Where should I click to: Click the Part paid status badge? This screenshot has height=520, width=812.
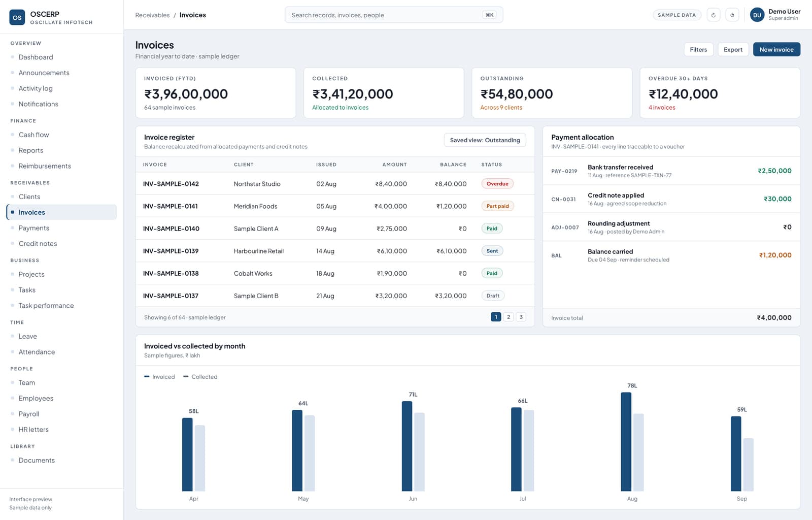497,206
